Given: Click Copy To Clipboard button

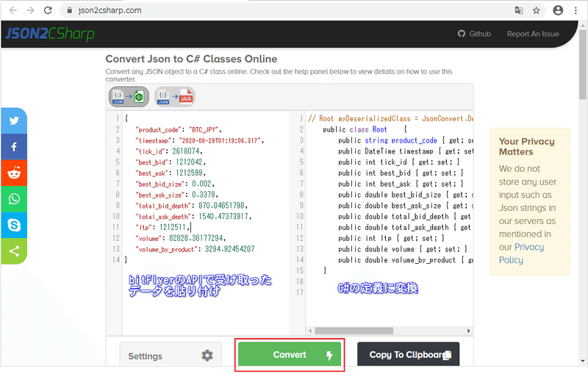Looking at the screenshot, I should pos(409,354).
